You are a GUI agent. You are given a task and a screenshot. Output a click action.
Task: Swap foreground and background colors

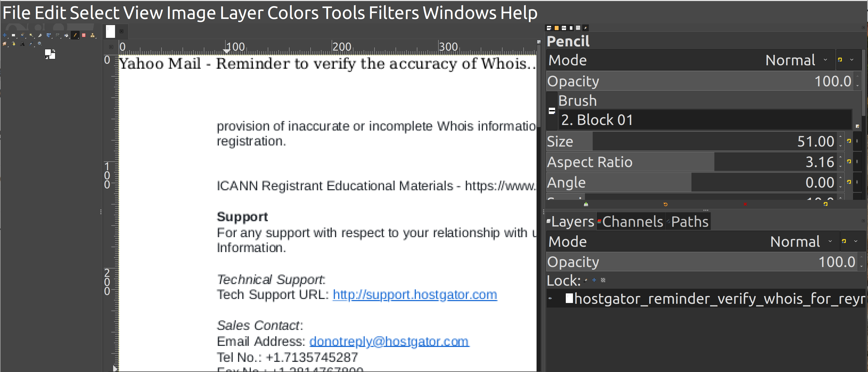(x=54, y=51)
